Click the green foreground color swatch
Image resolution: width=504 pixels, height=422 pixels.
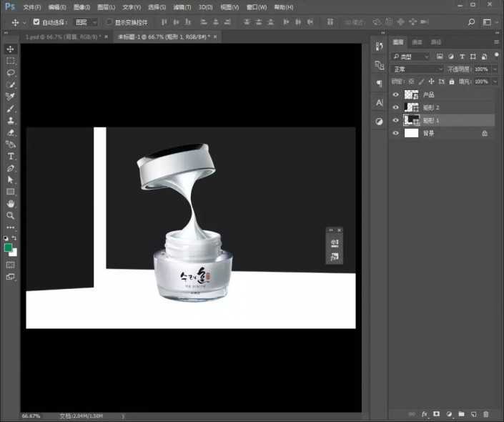pos(8,247)
